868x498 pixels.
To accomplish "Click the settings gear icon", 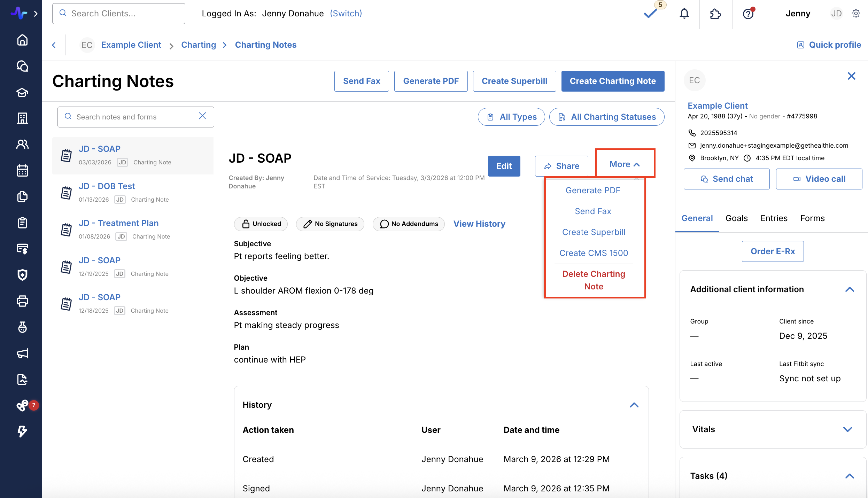I will coord(856,14).
